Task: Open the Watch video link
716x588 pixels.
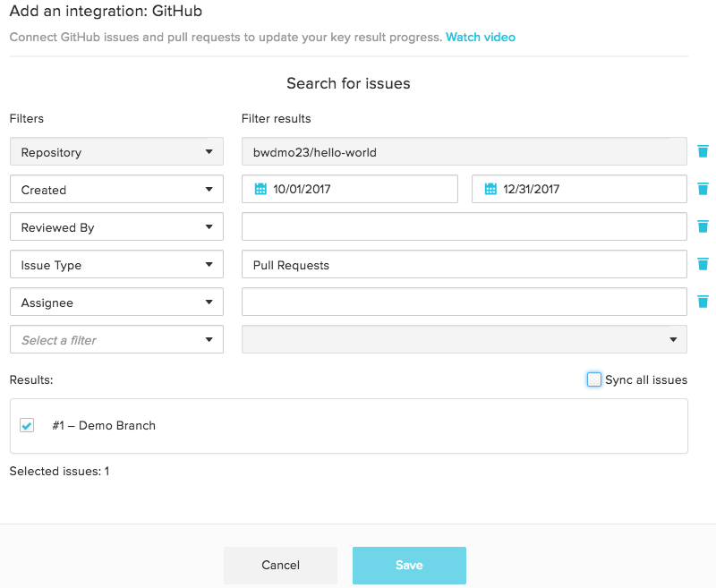Action: click(x=481, y=37)
